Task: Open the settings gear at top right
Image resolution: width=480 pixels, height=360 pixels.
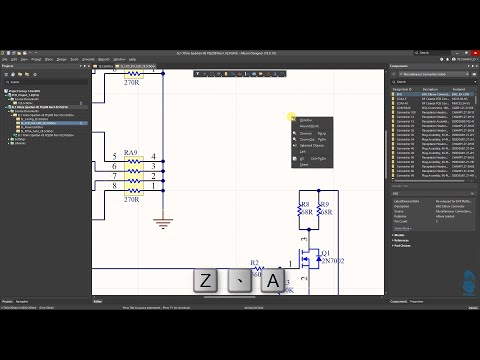Action: [x=442, y=59]
